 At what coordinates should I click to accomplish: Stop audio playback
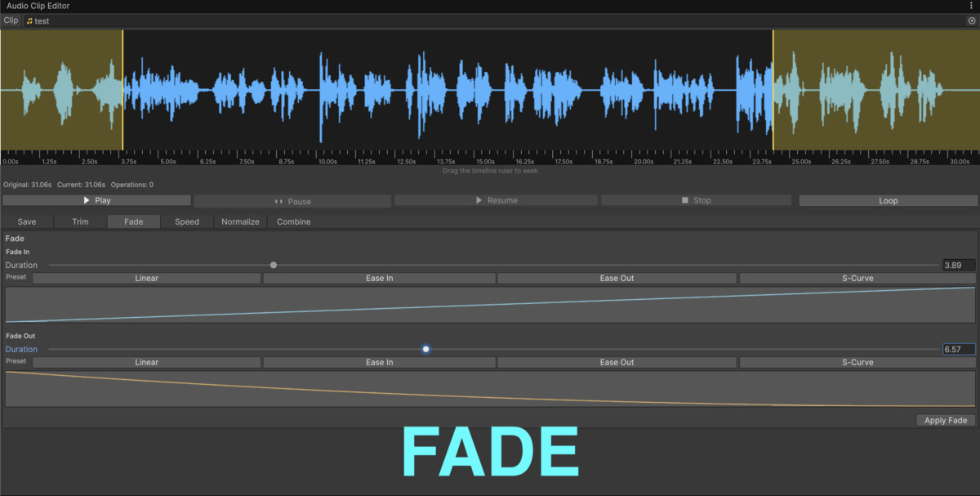[696, 200]
